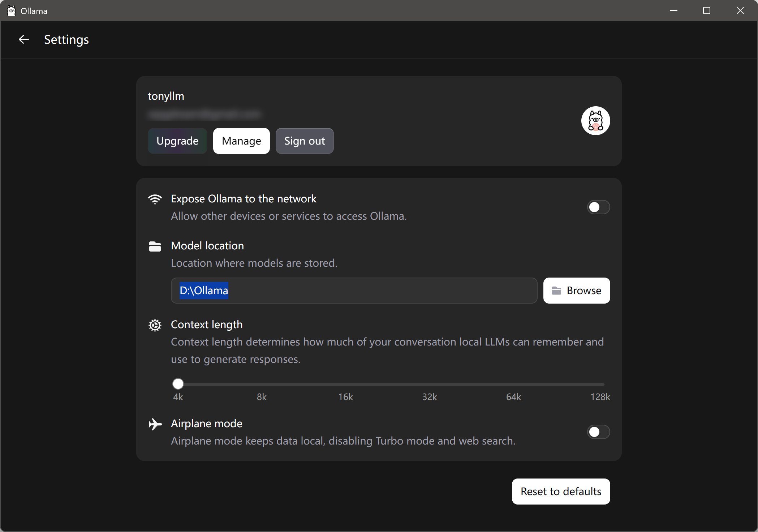758x532 pixels.
Task: Click the Upgrade button
Action: coord(177,141)
